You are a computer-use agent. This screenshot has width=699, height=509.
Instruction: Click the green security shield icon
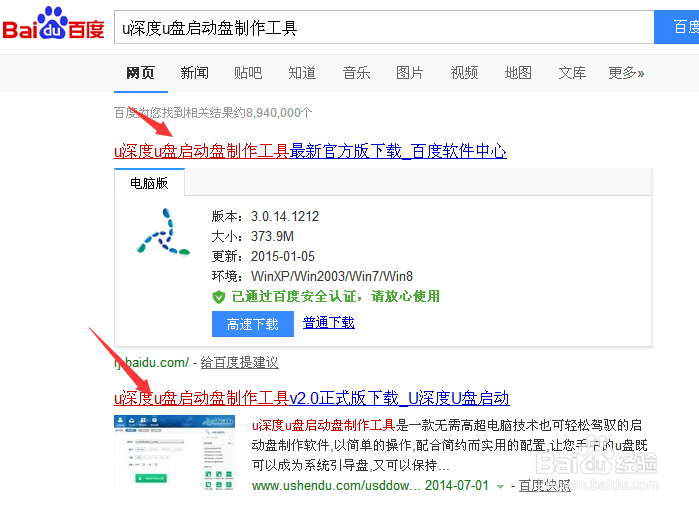click(218, 297)
